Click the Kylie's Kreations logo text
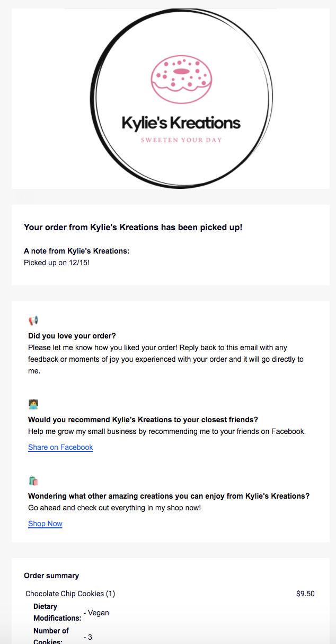 coord(181,123)
